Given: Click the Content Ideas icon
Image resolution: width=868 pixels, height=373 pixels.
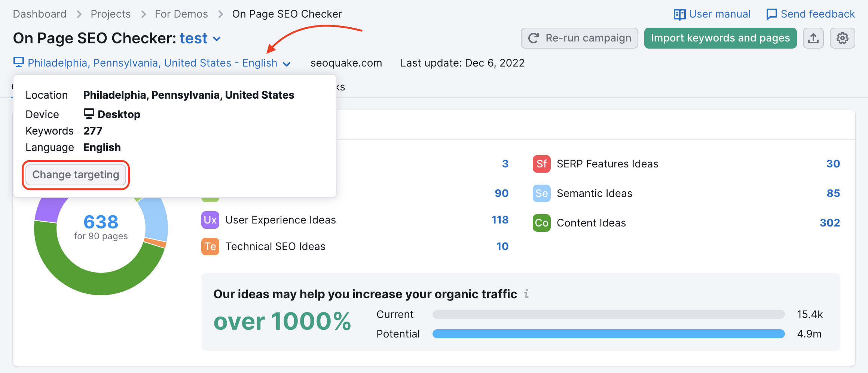Looking at the screenshot, I should [541, 223].
